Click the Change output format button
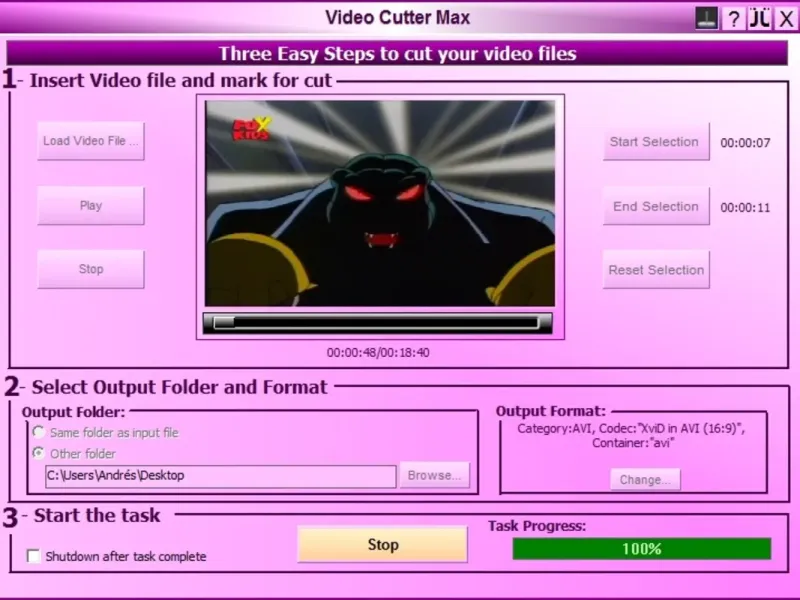The height and width of the screenshot is (600, 800). point(645,480)
